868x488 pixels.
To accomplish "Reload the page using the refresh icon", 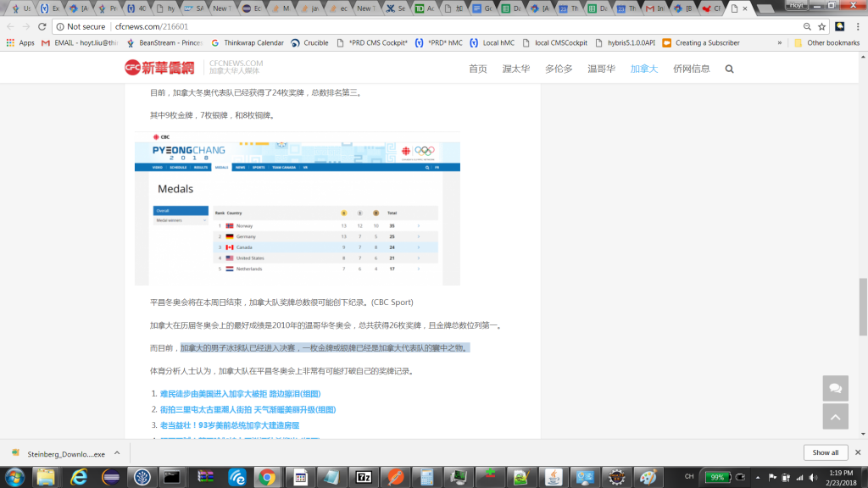I will (43, 26).
